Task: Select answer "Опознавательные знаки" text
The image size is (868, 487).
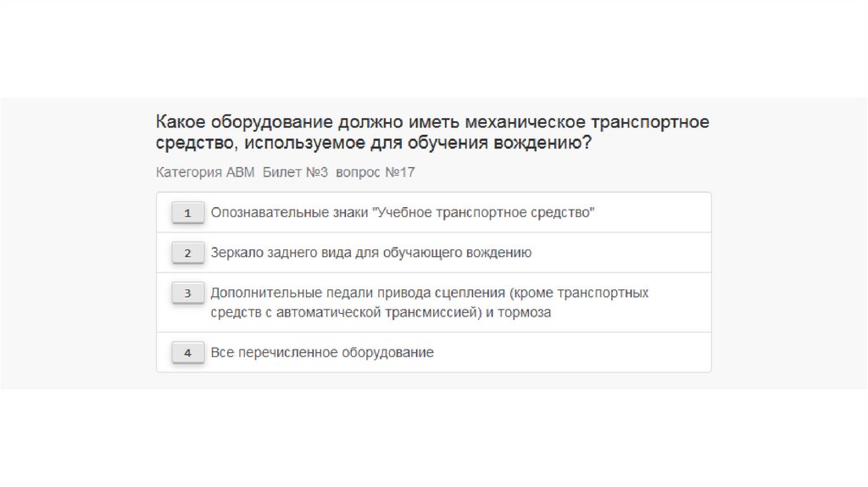Action: pyautogui.click(x=288, y=212)
